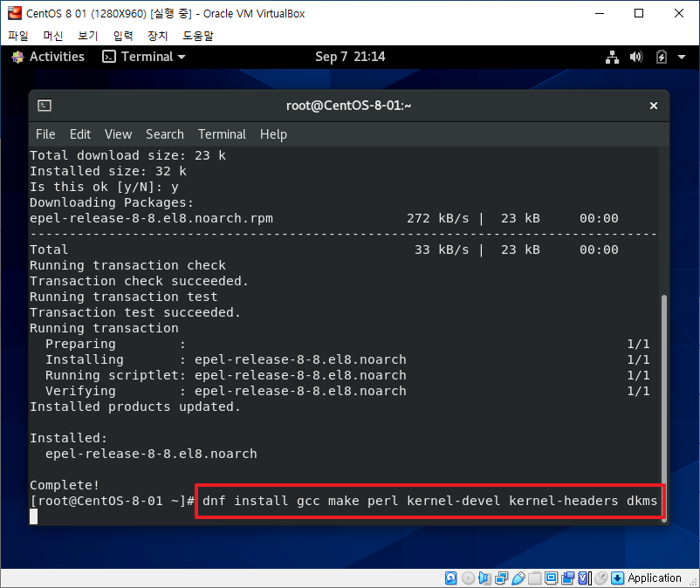Click the 'Complete!' output line
The height and width of the screenshot is (588, 700).
pos(65,485)
